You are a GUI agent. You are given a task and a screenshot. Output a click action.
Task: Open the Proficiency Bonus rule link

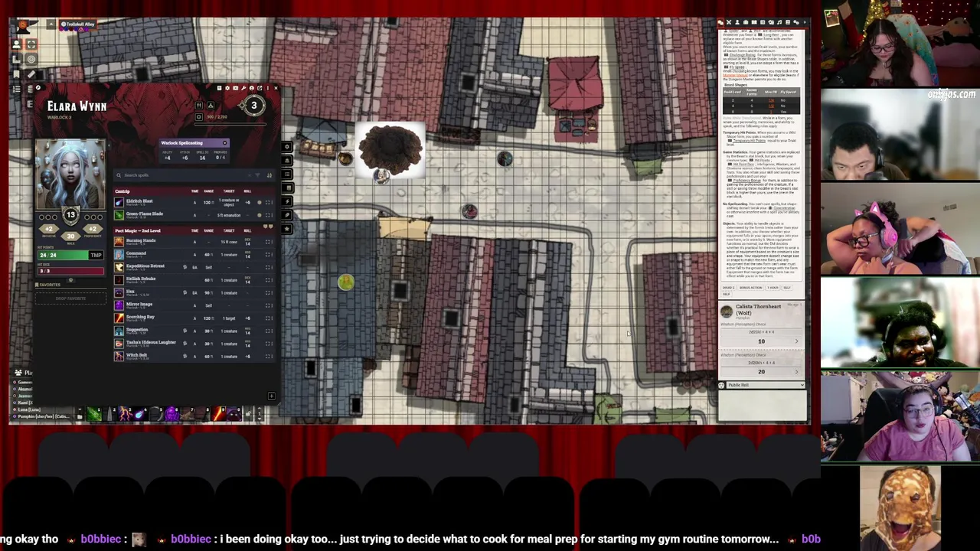(x=746, y=180)
